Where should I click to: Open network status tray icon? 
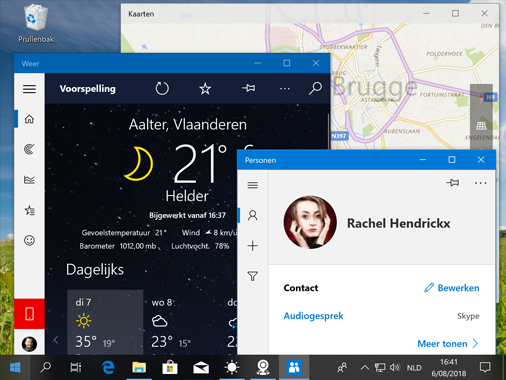click(380, 368)
